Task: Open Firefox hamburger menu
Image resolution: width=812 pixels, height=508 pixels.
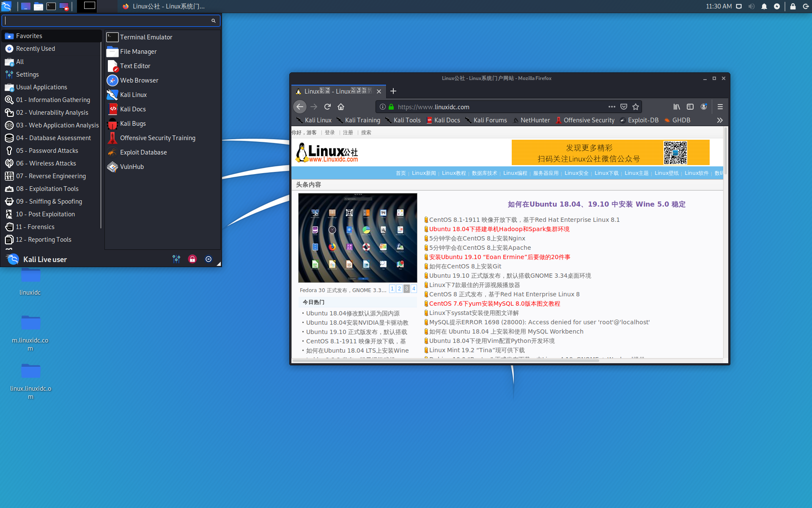Action: coord(720,107)
